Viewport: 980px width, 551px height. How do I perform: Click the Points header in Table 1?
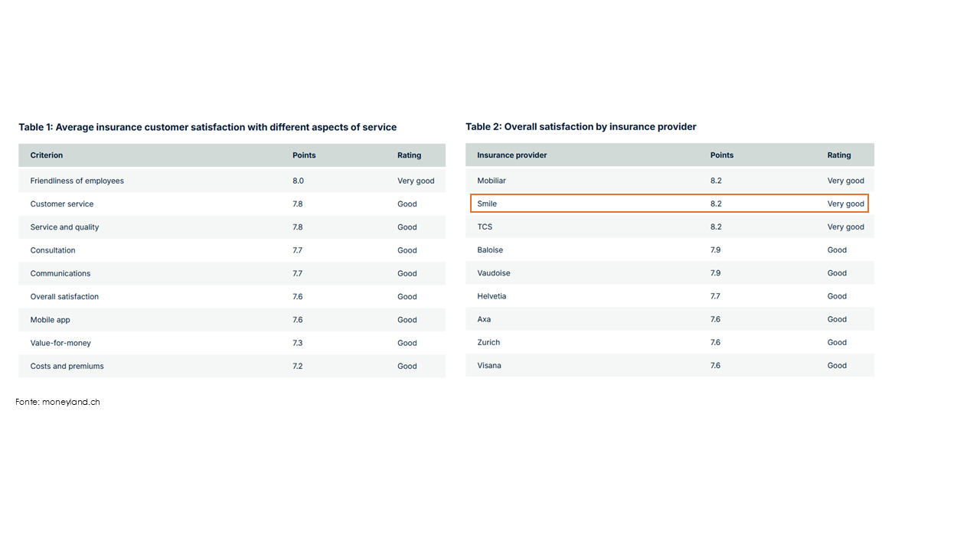304,155
